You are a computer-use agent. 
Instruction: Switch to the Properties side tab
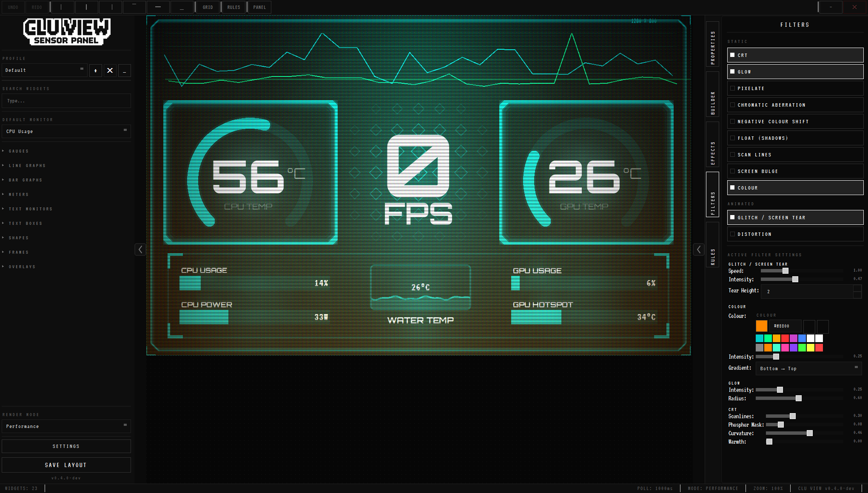point(713,44)
